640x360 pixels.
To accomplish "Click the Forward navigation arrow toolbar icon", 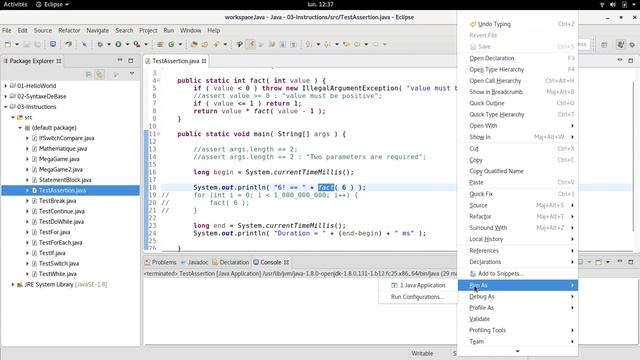I will (376, 44).
